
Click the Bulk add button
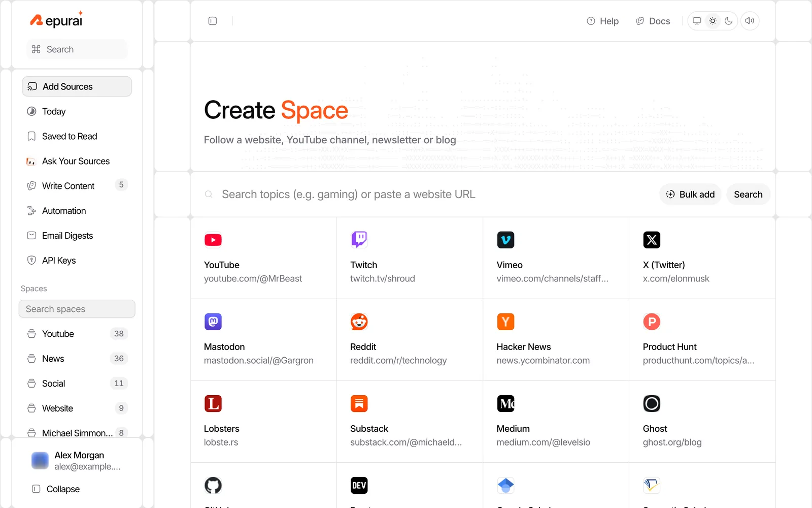pos(690,194)
